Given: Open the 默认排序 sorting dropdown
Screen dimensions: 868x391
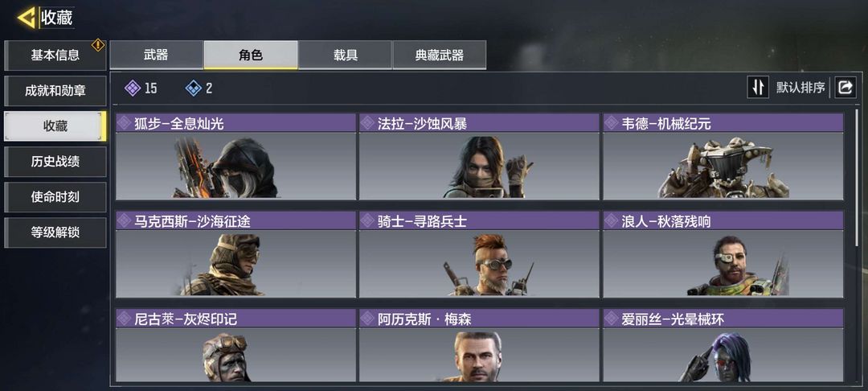Looking at the screenshot, I should pyautogui.click(x=800, y=88).
